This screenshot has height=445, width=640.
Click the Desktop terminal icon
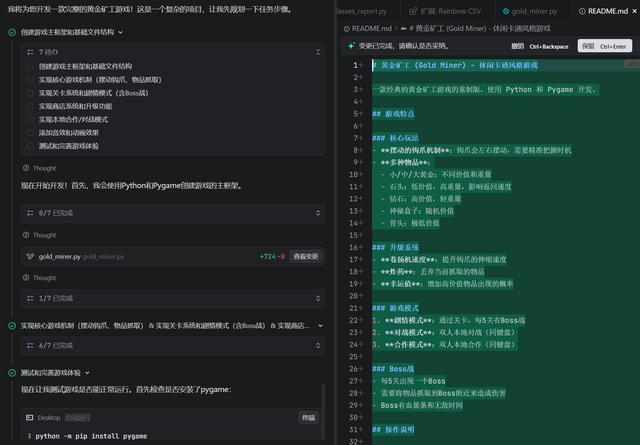coord(30,417)
